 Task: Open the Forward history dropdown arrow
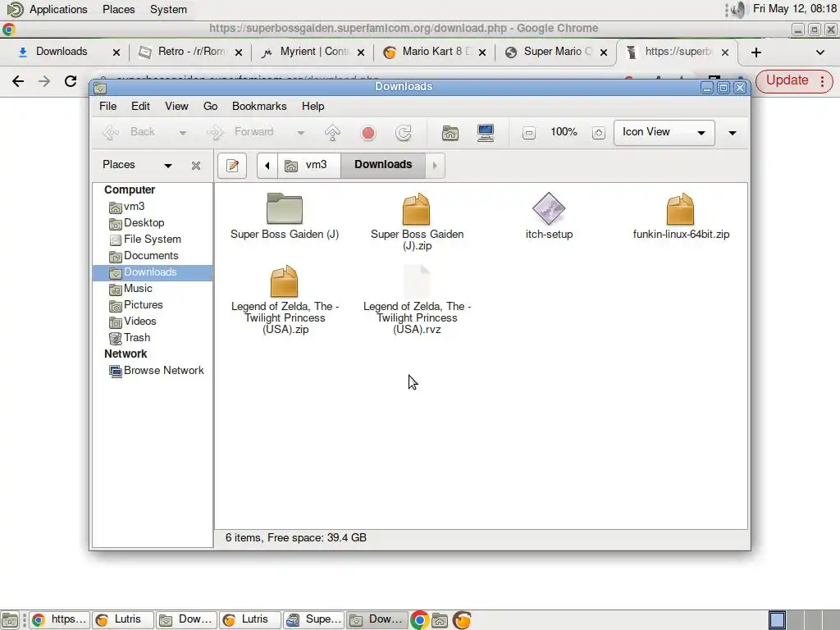pos(301,133)
